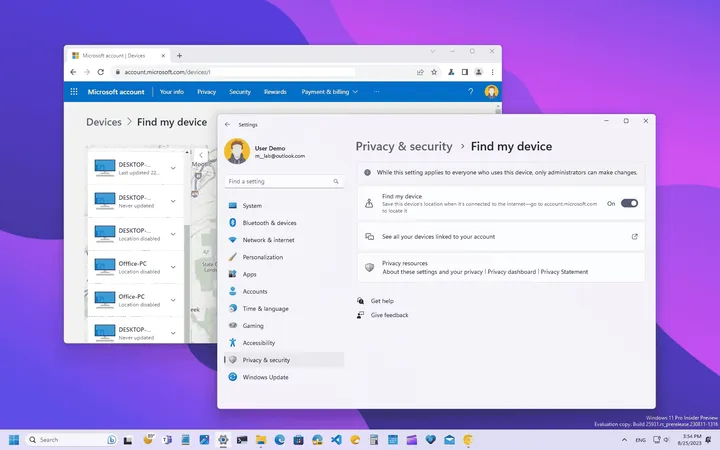Click the Windows Start button
Viewport: 720px width, 450px height.
[15, 439]
